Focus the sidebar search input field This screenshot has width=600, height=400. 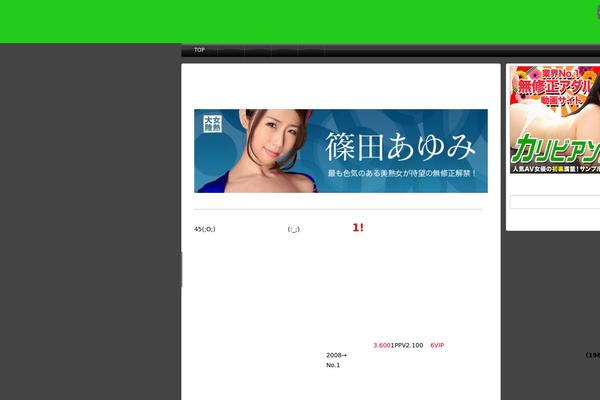tap(553, 202)
